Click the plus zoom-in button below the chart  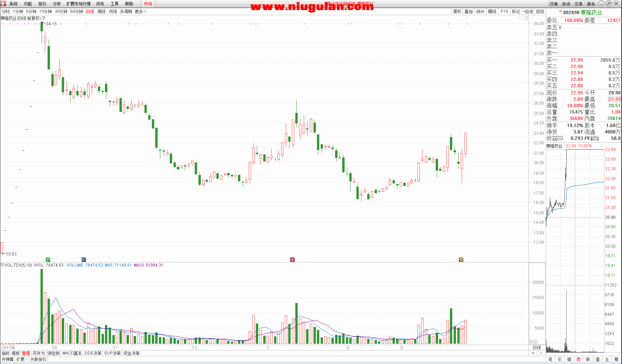[x=533, y=353]
